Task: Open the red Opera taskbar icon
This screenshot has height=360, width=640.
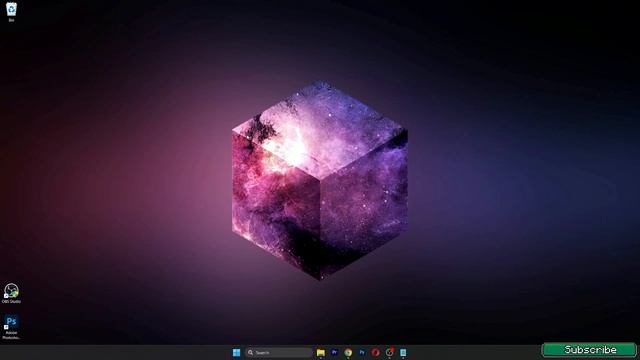Action: (376, 352)
